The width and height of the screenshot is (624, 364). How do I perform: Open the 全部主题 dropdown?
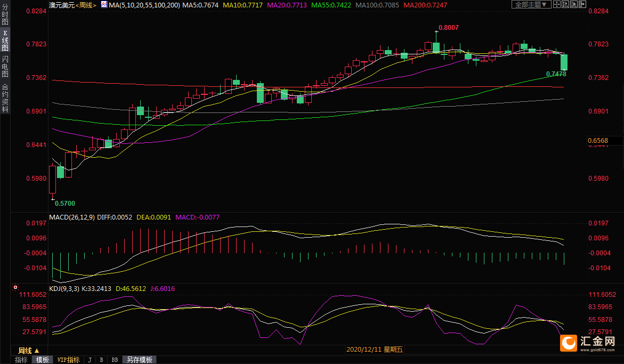point(531,5)
